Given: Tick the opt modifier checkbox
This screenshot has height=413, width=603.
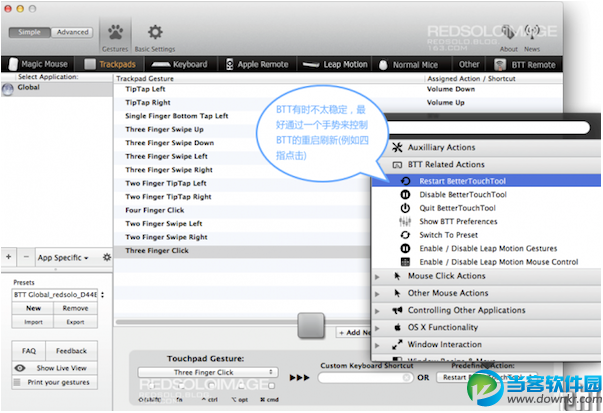Looking at the screenshot, I should [x=242, y=385].
